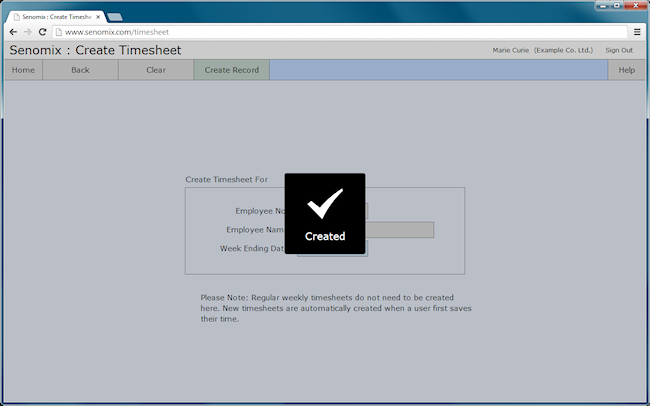Minimize the browser window
650x406 pixels.
coord(603,5)
